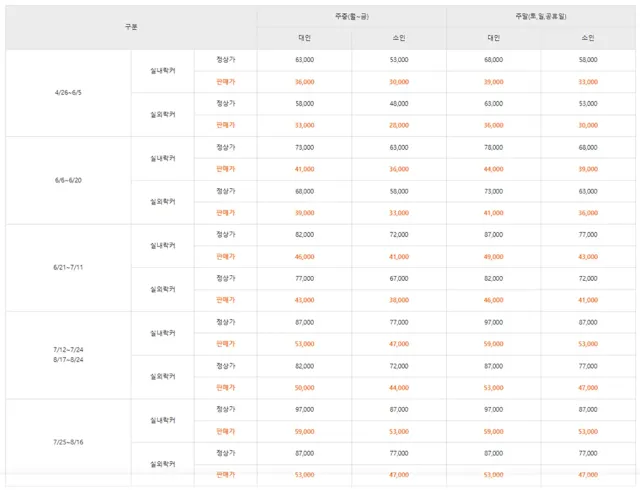Click 73,000 weekend 대인 정상가, 6/6~6/20 실외락커
This screenshot has height=490, width=640.
pos(493,191)
